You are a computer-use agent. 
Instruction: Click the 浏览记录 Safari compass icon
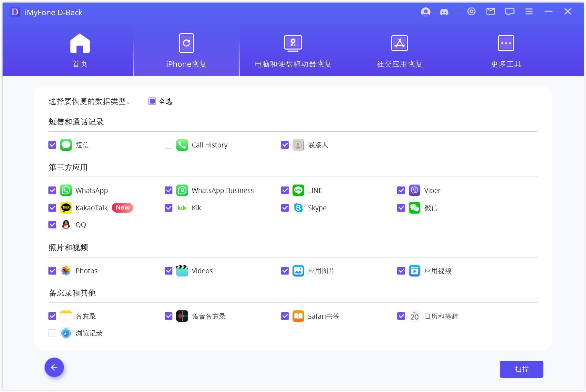[66, 333]
